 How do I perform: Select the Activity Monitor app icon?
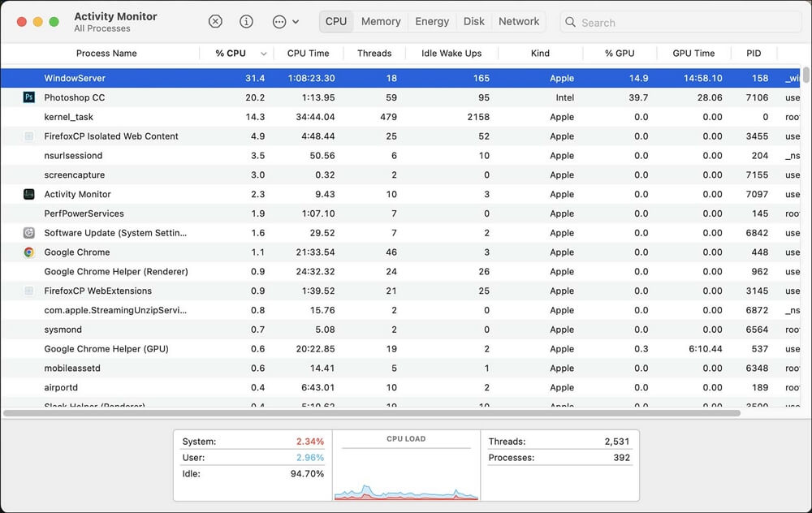coord(29,194)
